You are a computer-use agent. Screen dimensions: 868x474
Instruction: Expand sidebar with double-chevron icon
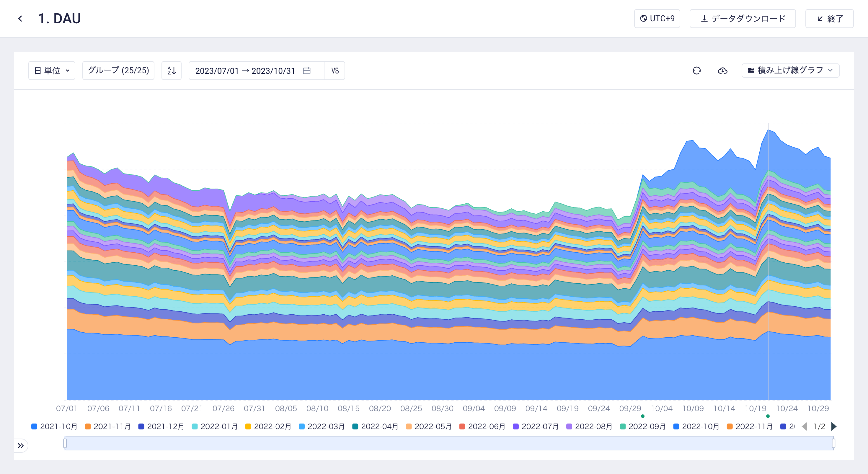(21, 446)
